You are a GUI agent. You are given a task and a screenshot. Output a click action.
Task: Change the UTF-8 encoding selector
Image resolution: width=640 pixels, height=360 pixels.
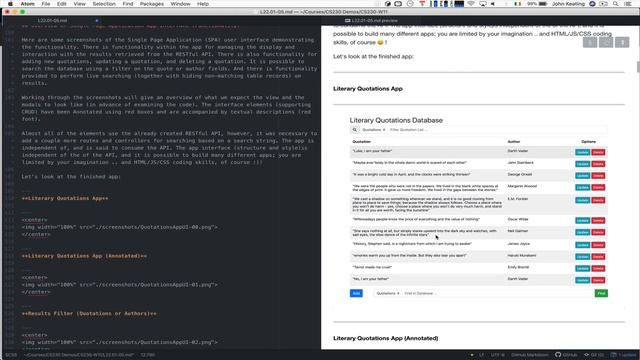click(498, 355)
